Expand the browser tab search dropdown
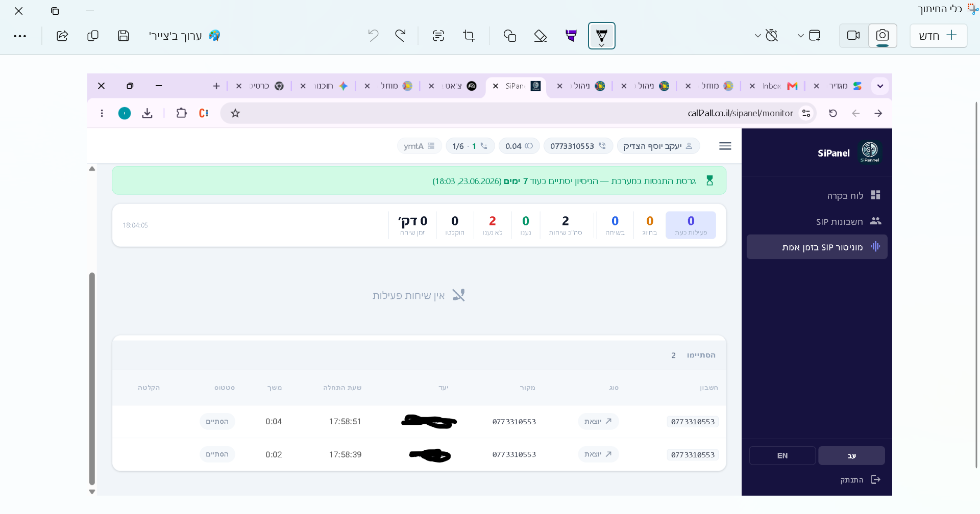 [880, 86]
